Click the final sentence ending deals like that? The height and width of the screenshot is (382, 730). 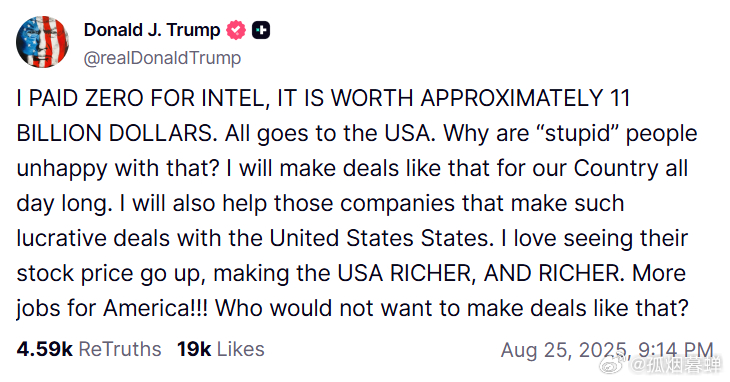click(x=452, y=308)
